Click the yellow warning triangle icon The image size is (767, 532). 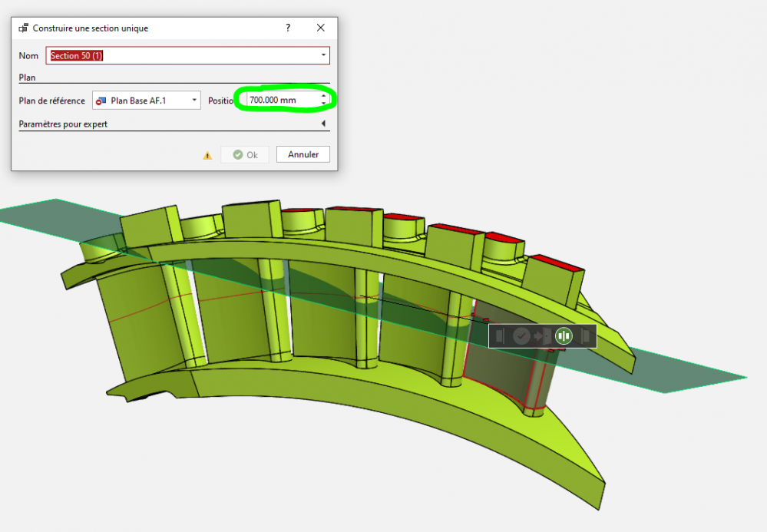(x=207, y=155)
